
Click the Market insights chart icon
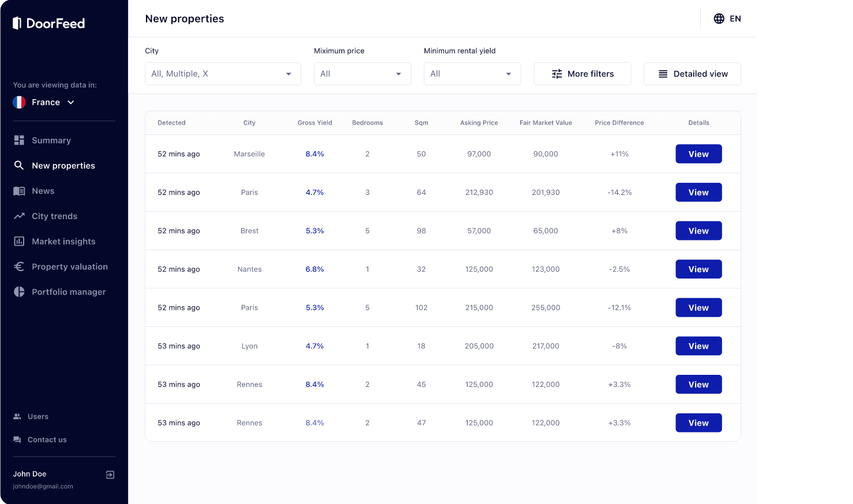tap(19, 242)
